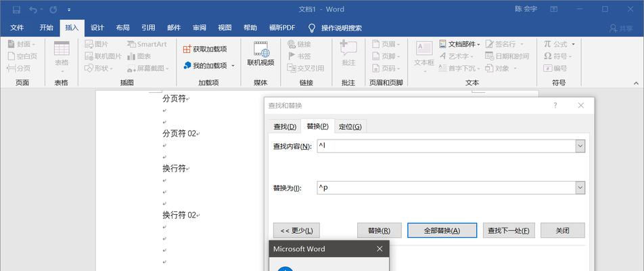644x271 pixels.
Task: Insert a blank page with 空白页
Action: 22,56
